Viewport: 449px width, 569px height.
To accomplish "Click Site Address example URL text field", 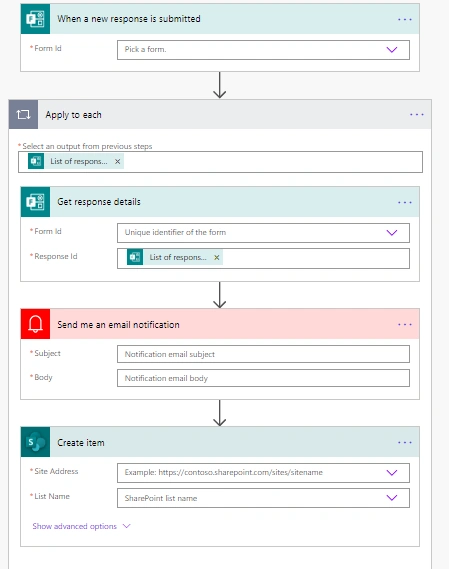I will click(263, 473).
